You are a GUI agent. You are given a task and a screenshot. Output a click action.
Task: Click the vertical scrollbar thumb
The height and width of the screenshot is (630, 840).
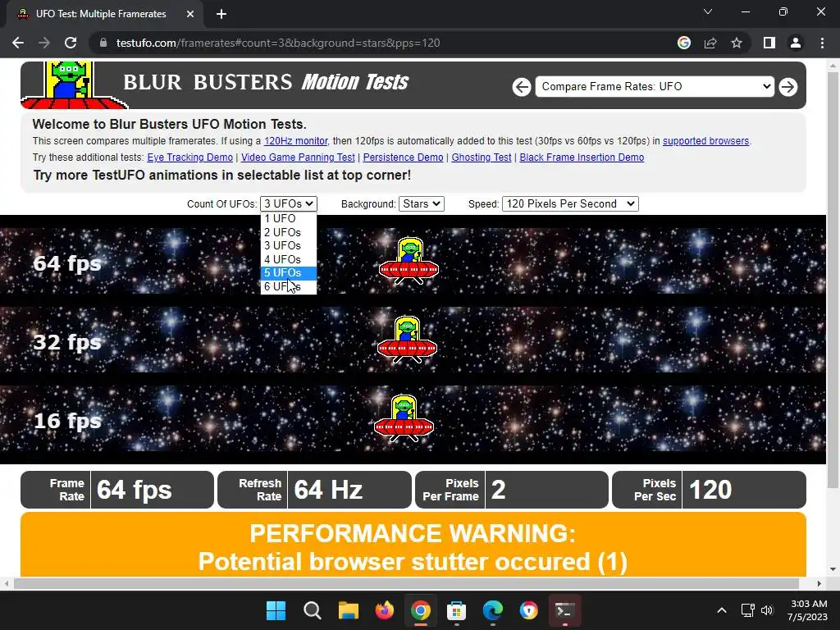[x=833, y=281]
